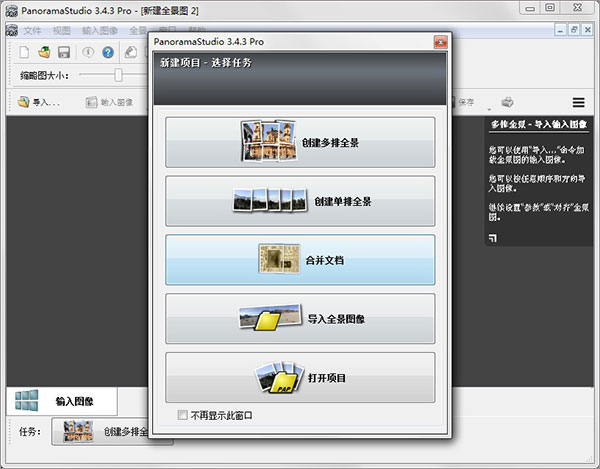Viewport: 600px width, 469px height.
Task: Close the new project dialog
Action: click(440, 42)
